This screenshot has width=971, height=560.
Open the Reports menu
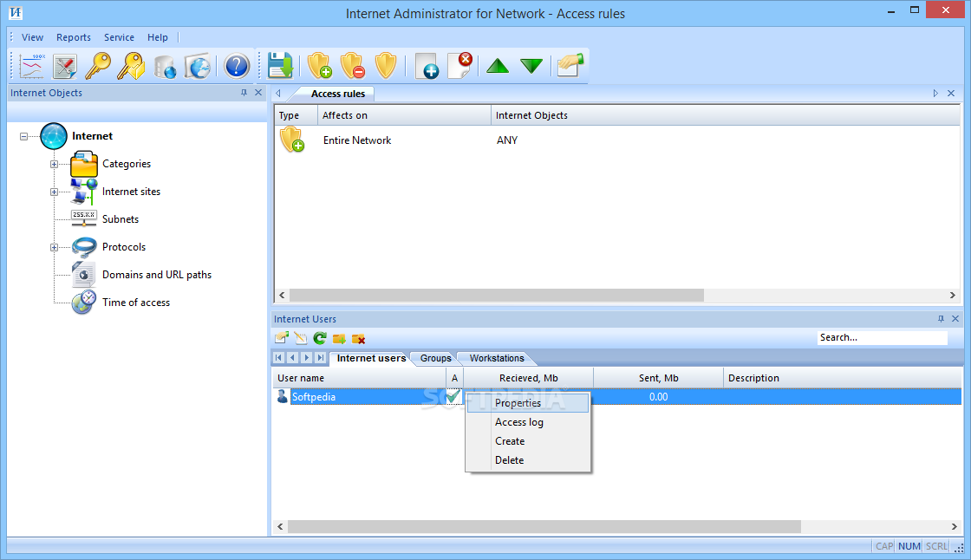coord(74,37)
